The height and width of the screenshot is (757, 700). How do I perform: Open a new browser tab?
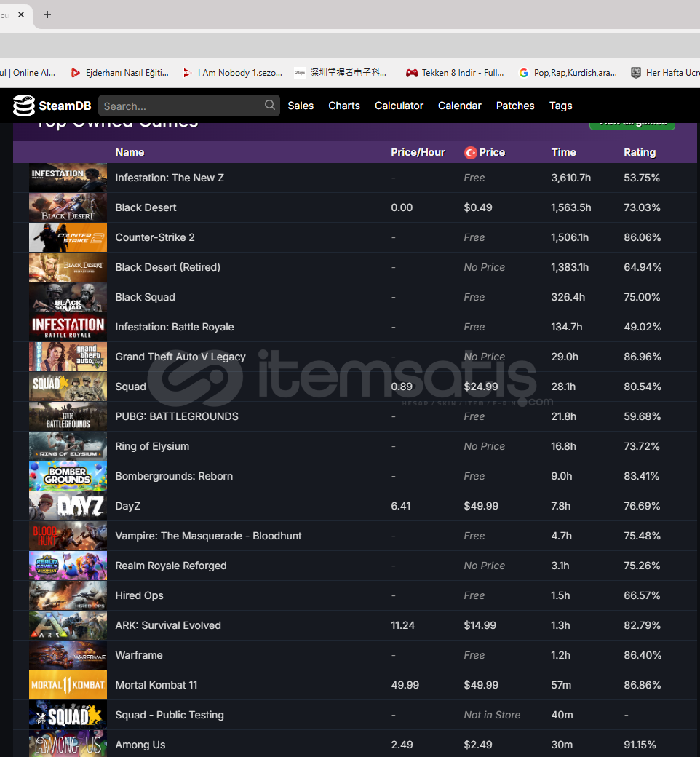pyautogui.click(x=47, y=15)
